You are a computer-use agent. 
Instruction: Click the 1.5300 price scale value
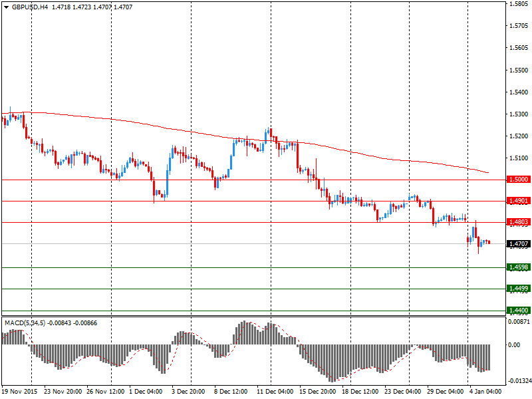tap(519, 114)
